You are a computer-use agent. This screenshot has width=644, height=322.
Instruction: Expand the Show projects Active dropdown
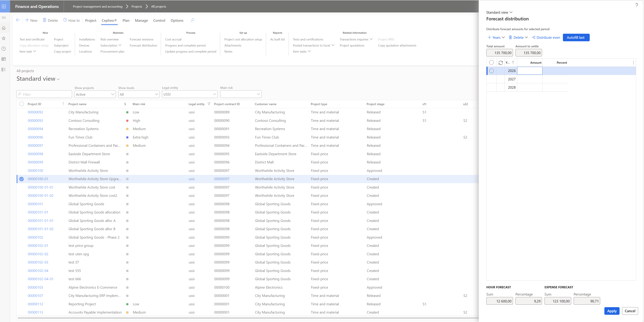coord(112,94)
